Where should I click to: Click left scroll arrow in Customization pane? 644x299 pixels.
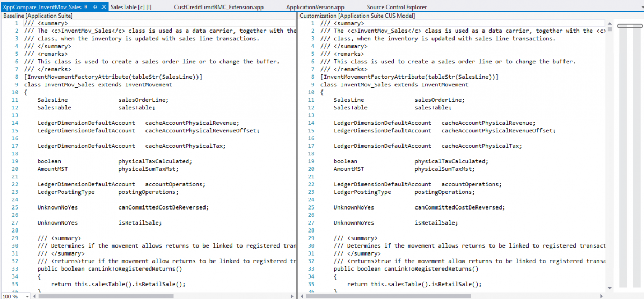[x=302, y=296]
